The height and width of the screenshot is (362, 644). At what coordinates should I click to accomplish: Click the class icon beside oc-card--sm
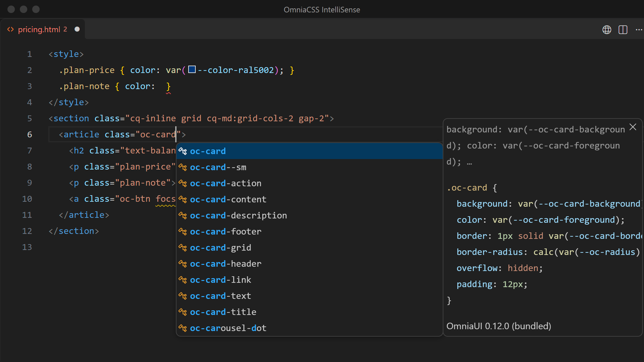(183, 167)
